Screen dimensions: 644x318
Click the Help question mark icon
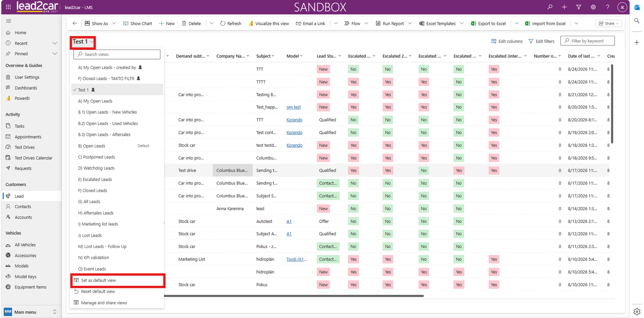[x=608, y=7]
